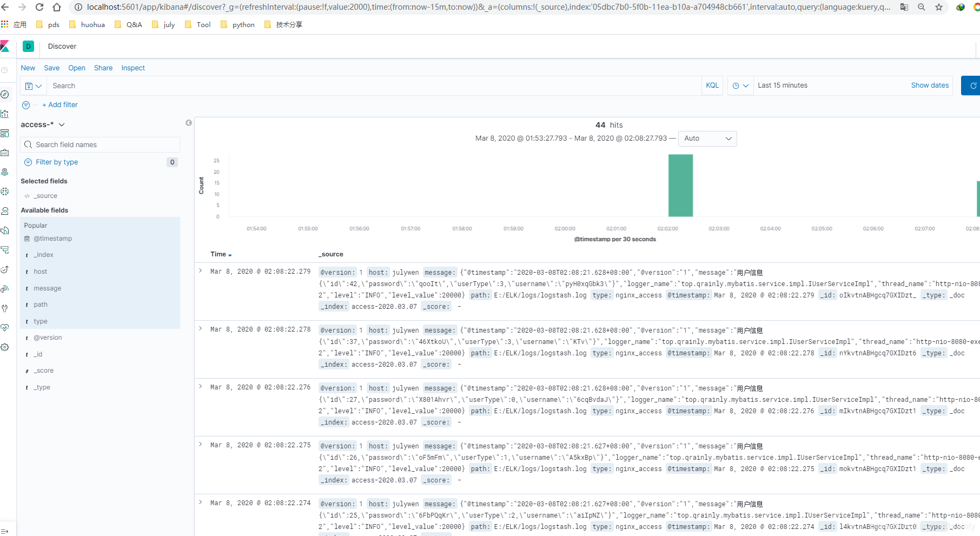Bookmark this page with the star icon

[939, 7]
